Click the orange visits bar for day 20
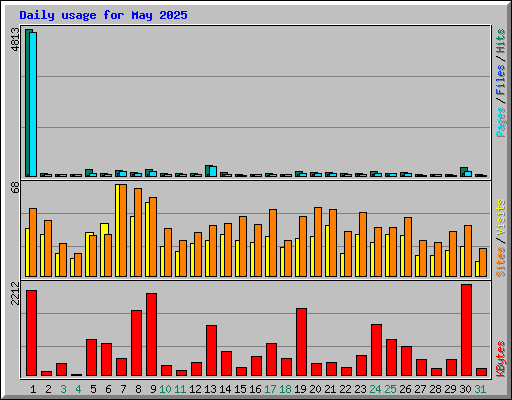Screen dimensions: 512x400 point(318,242)
